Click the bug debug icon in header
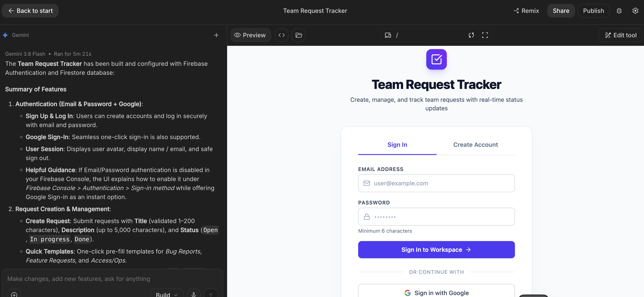This screenshot has width=644, height=297. click(619, 11)
